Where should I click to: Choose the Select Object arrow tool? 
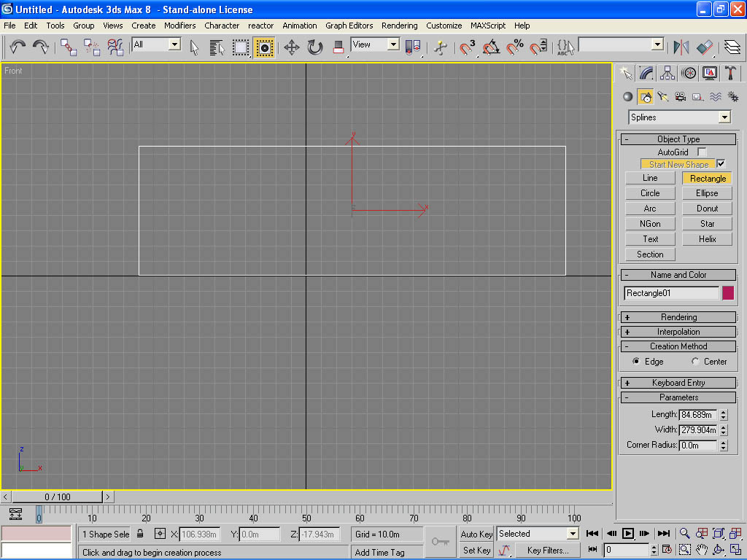click(x=194, y=47)
